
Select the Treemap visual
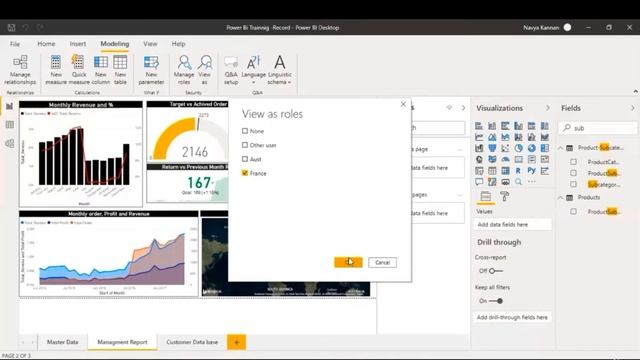tap(544, 148)
